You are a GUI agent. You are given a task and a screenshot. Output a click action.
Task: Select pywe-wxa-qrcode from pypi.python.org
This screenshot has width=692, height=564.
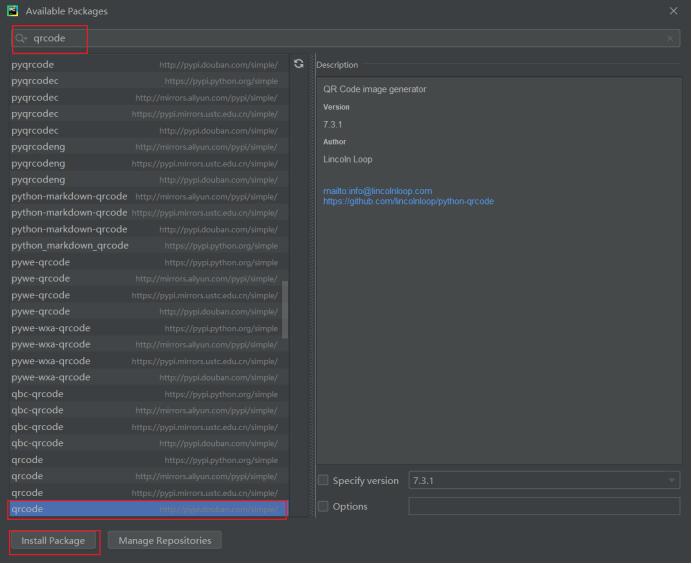[144, 328]
